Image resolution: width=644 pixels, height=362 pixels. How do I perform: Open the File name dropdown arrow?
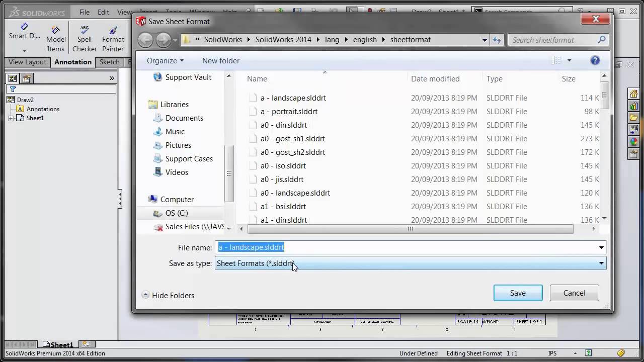(x=601, y=247)
